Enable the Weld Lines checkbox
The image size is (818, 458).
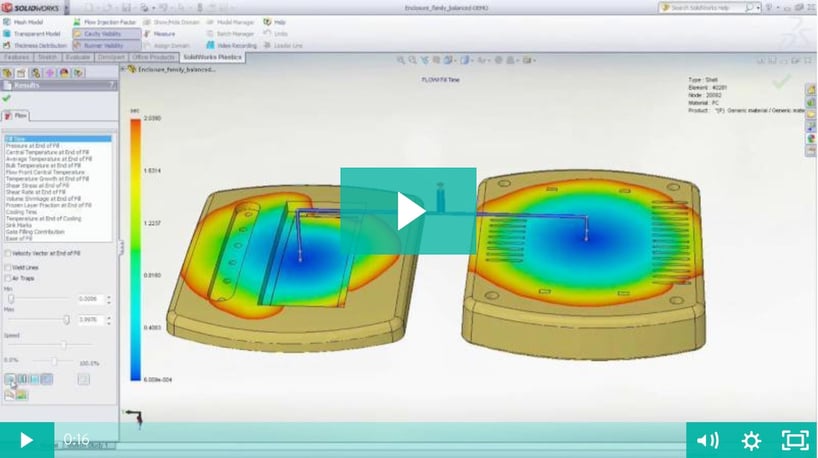pos(8,268)
